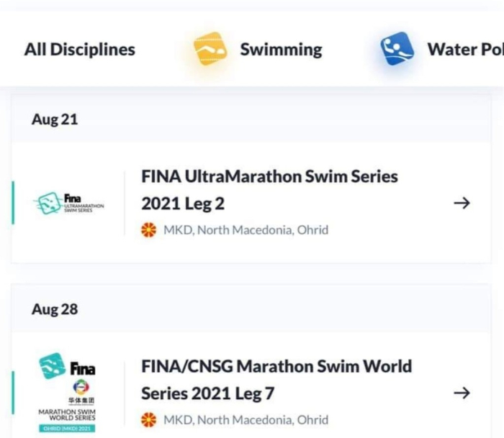Select the blue Water Polo discipline icon
This screenshot has width=504, height=438.
(x=397, y=49)
